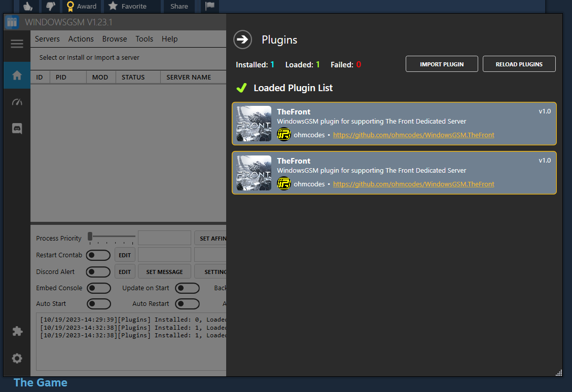Open the Tools menu
The height and width of the screenshot is (392, 572).
click(x=144, y=38)
